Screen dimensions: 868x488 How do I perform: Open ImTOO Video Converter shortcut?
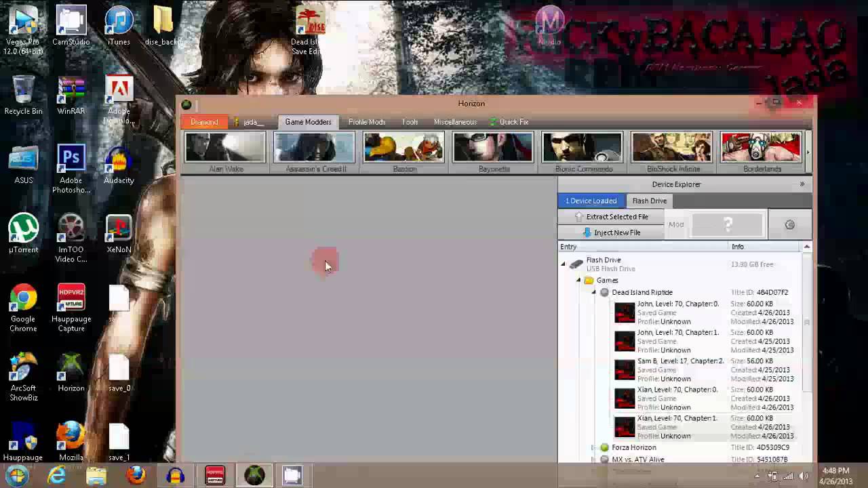[71, 239]
